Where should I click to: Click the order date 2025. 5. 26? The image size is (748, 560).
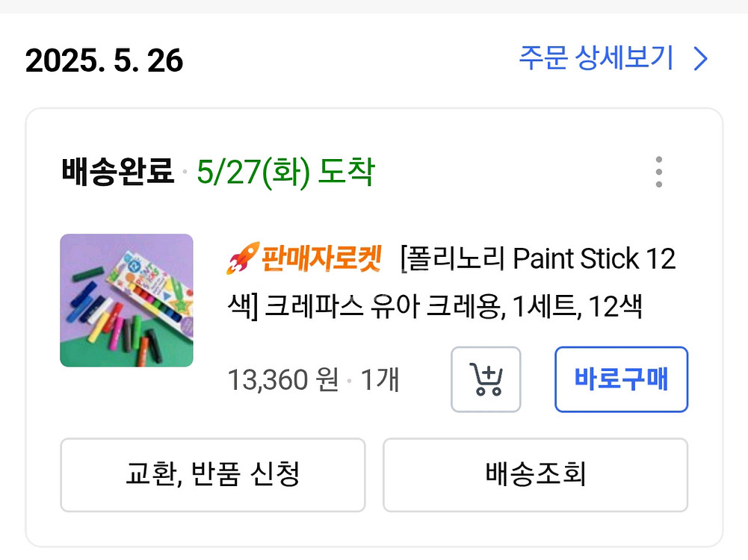click(x=104, y=60)
